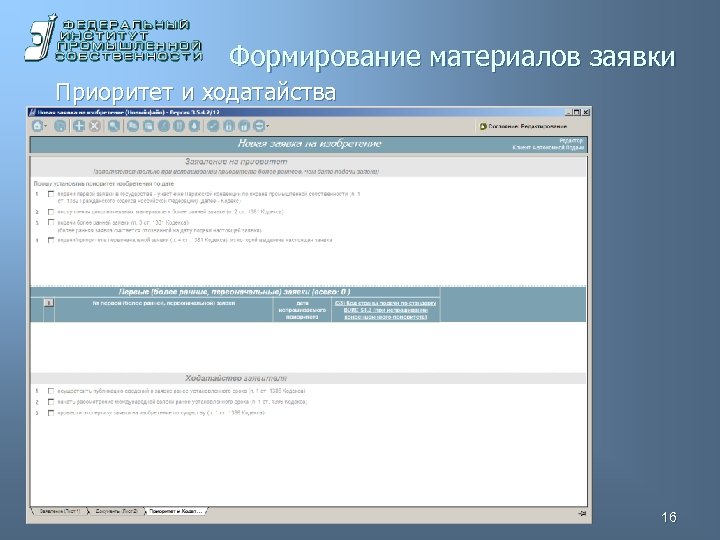Click the padlock toolbar icon
720x540 pixels.
228,126
